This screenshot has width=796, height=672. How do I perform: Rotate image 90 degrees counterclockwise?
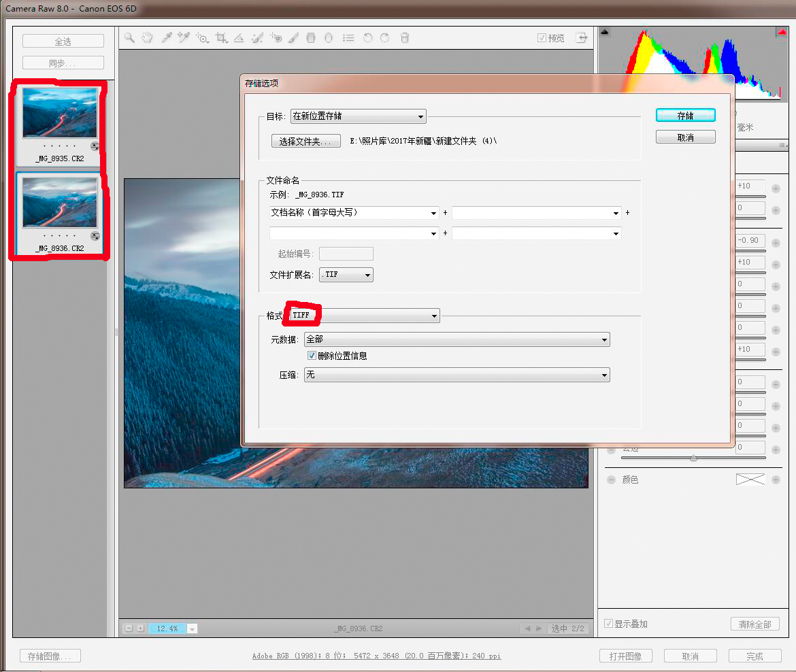click(367, 37)
